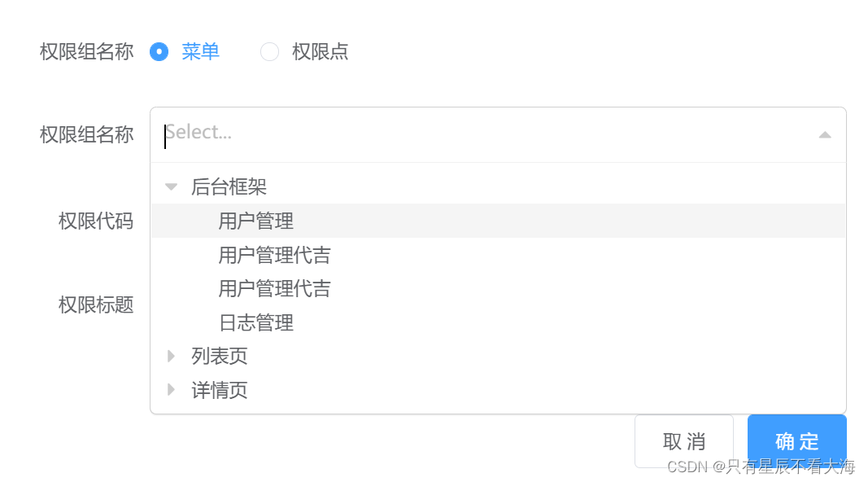Select the 菜单 radio button

point(159,51)
